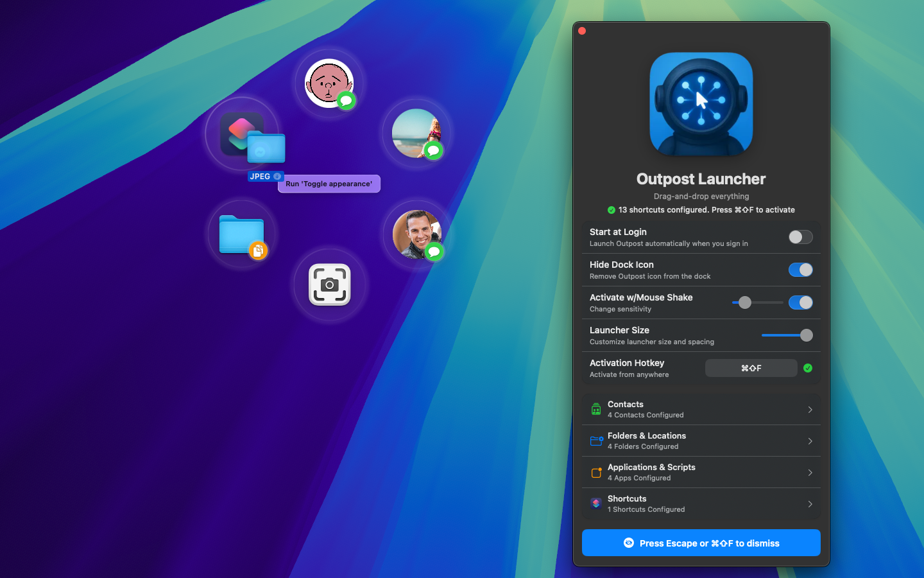Image resolution: width=924 pixels, height=578 pixels.
Task: Launch the Screenshot app bubble
Action: [x=330, y=285]
